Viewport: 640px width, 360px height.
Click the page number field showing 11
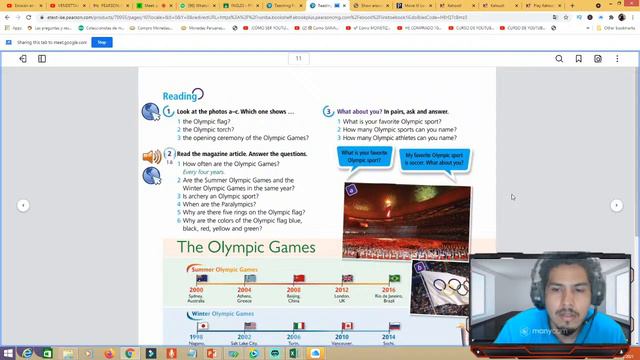tap(298, 59)
